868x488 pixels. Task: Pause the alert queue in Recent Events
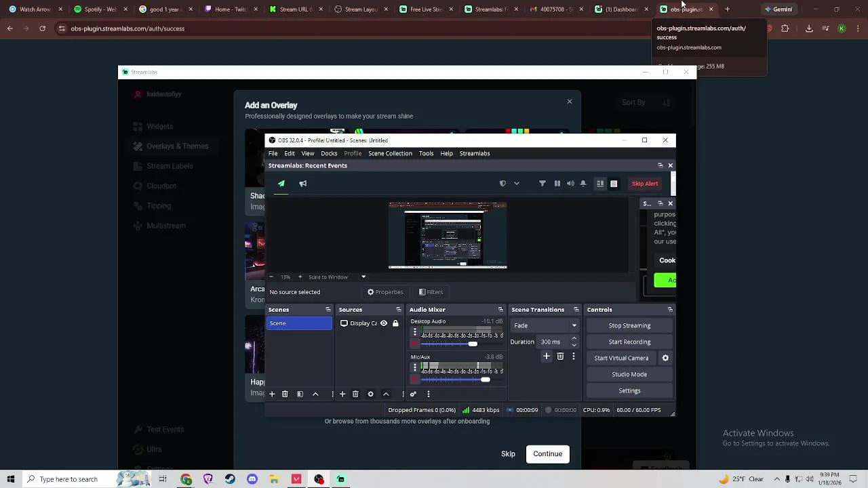pyautogui.click(x=557, y=184)
